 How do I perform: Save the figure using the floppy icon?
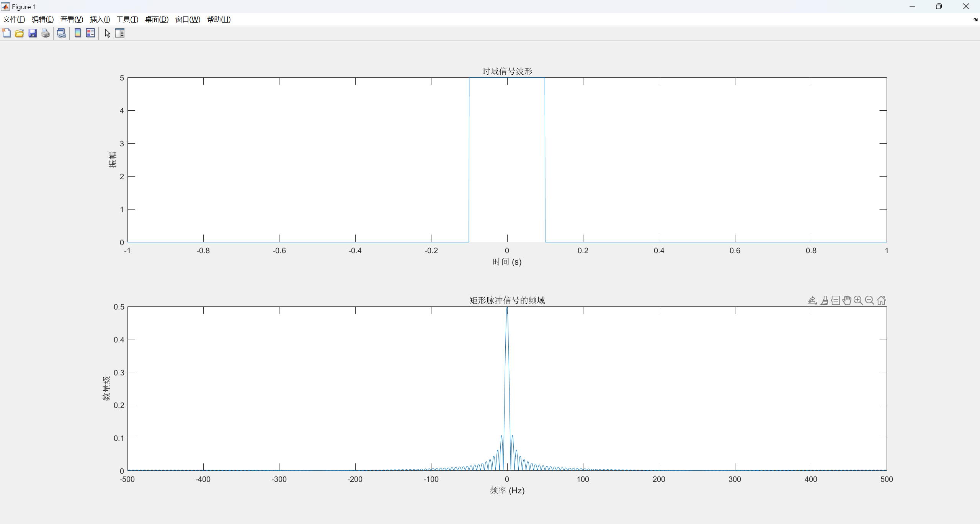pyautogui.click(x=33, y=33)
